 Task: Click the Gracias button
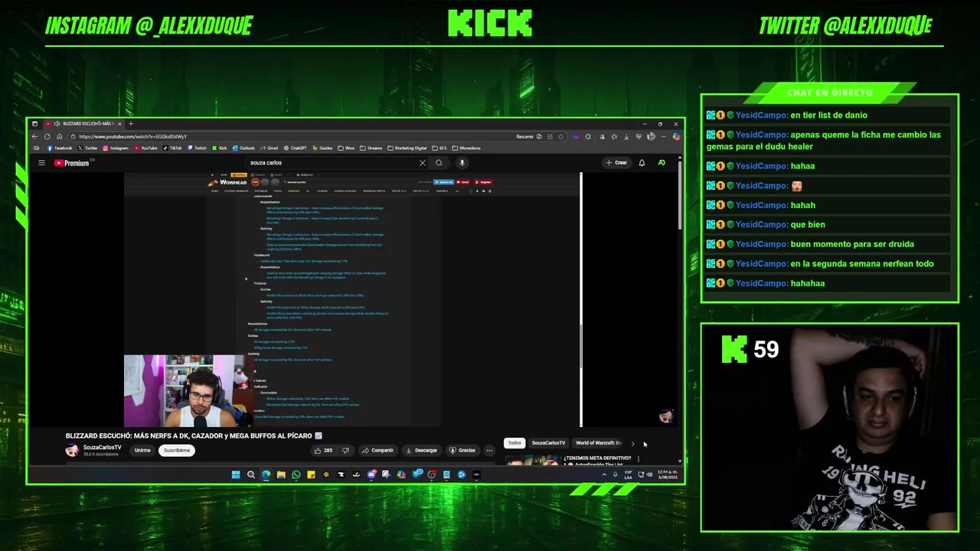[x=462, y=450]
